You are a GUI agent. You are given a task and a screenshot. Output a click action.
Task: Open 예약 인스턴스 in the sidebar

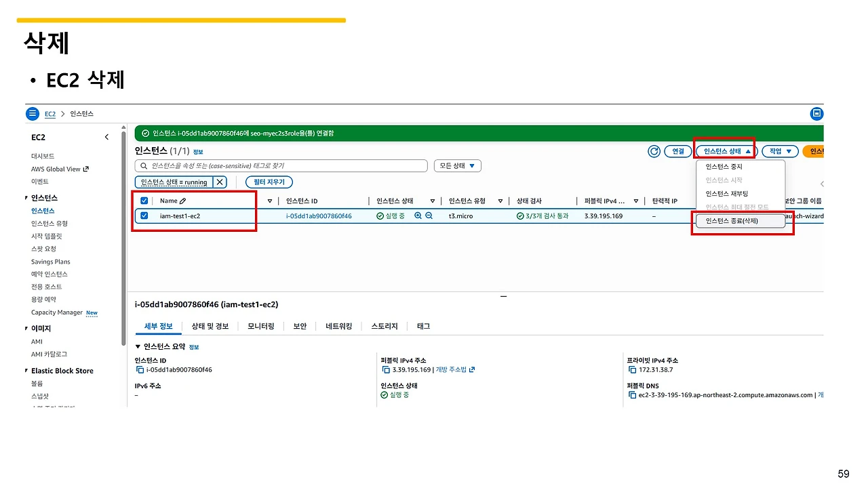point(50,274)
